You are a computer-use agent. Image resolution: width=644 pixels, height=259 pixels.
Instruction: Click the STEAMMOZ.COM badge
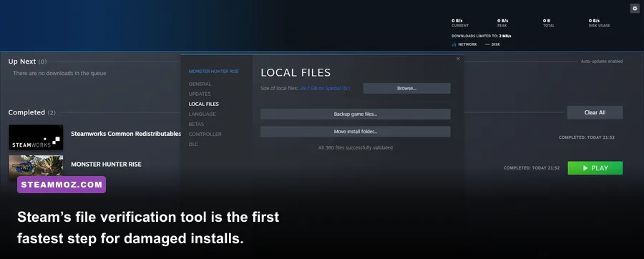[62, 185]
